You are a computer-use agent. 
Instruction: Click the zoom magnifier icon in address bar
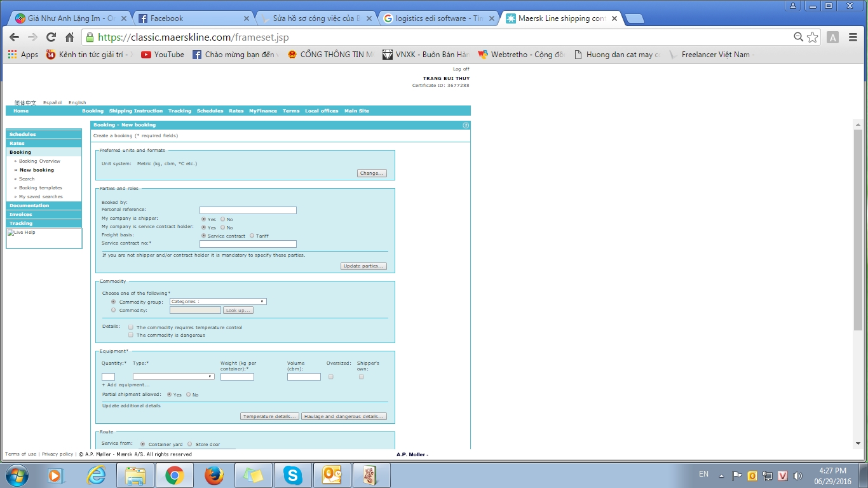click(x=798, y=37)
